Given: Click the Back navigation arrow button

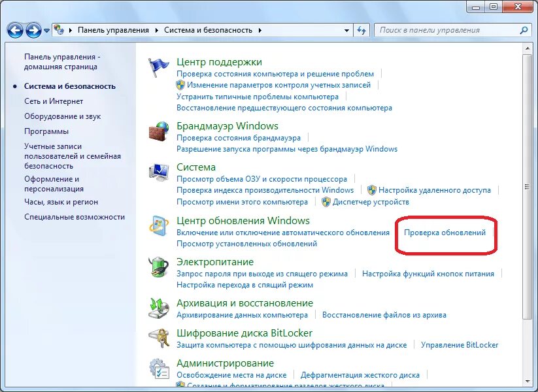Looking at the screenshot, I should click(15, 30).
